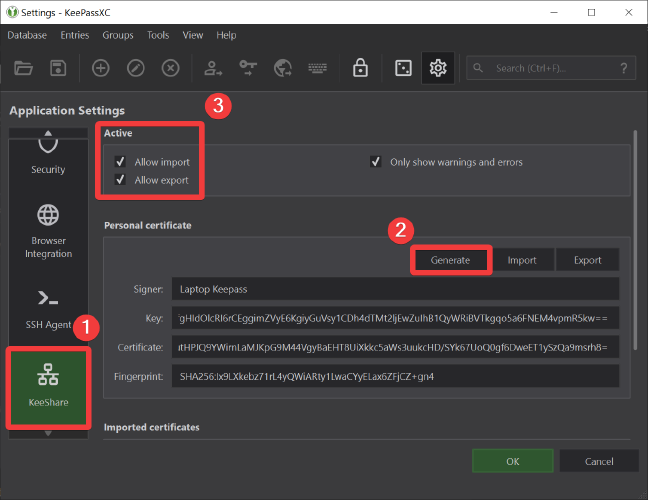
Task: Open the Database menu
Action: (27, 35)
